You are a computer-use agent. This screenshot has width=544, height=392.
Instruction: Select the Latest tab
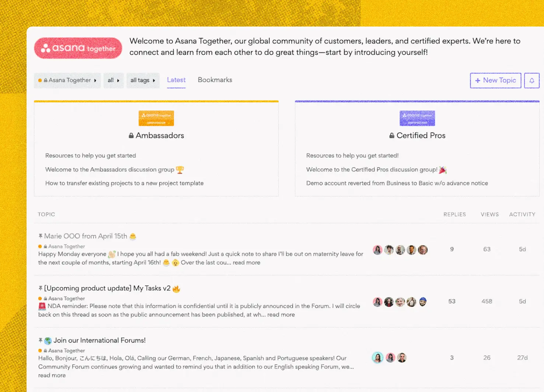[176, 80]
